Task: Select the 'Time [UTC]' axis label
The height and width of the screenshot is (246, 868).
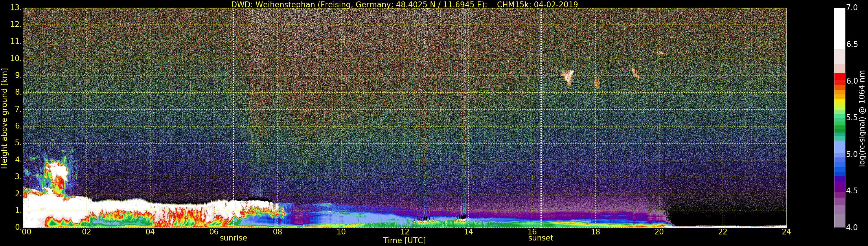Action: pos(404,241)
